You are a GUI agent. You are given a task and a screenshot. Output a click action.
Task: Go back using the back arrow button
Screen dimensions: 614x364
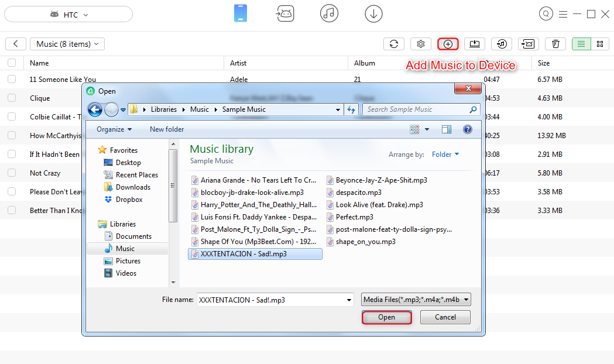pyautogui.click(x=16, y=44)
